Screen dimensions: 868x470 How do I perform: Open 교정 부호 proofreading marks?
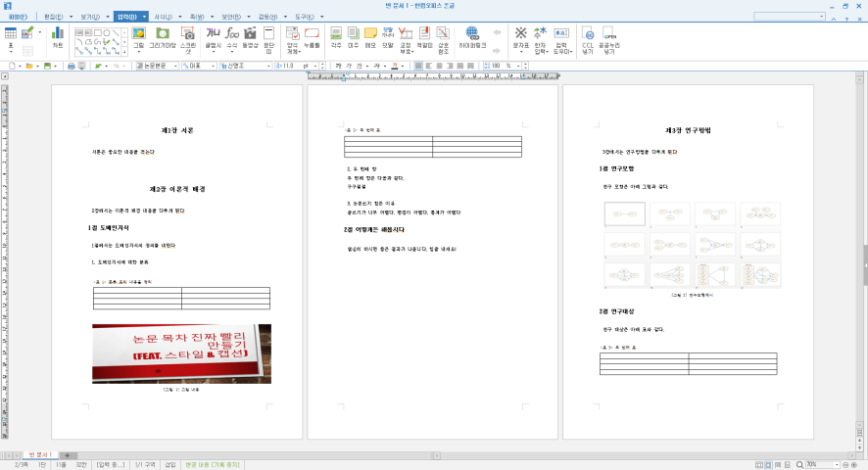coord(406,40)
